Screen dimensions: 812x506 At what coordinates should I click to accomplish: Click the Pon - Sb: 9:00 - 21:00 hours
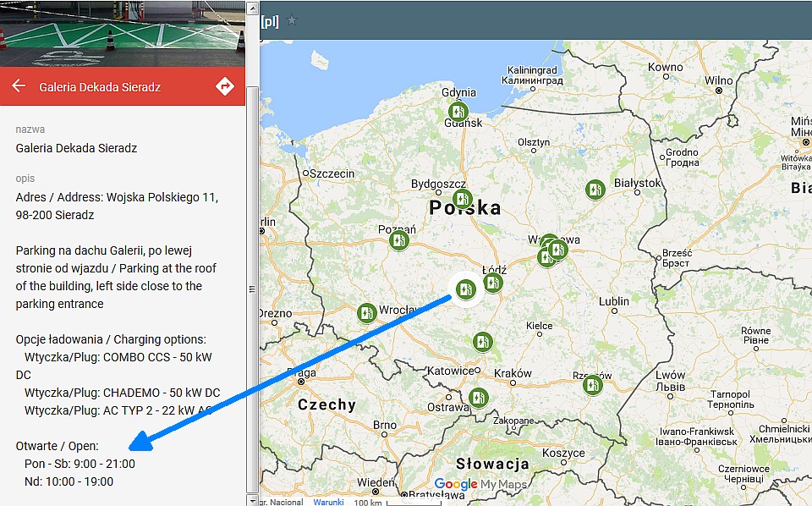(x=80, y=464)
